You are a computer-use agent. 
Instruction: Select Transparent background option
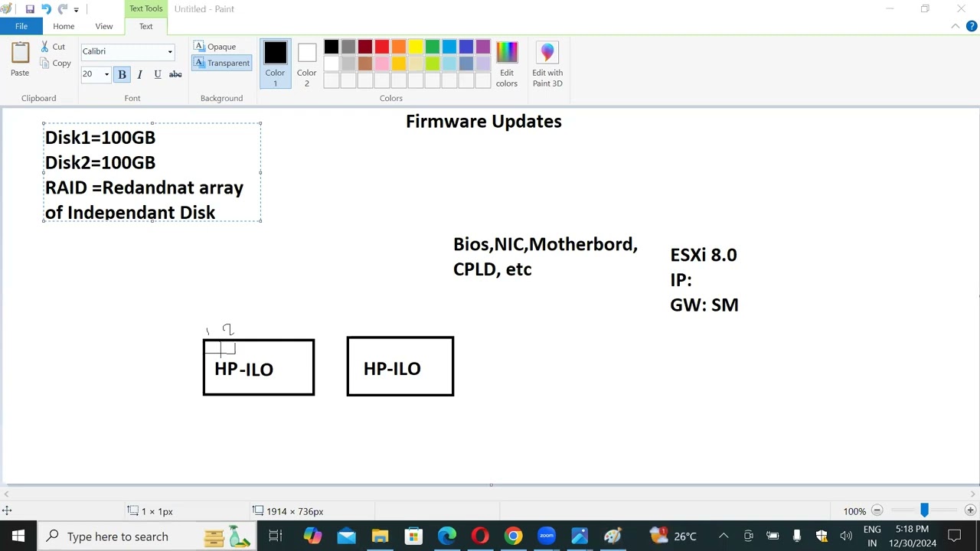pos(221,63)
